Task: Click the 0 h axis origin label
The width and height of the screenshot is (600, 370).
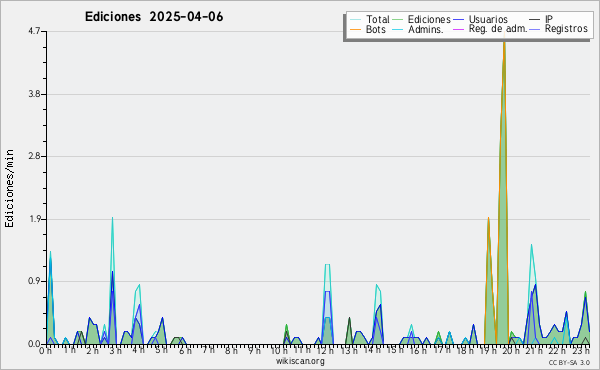Action: pyautogui.click(x=45, y=351)
